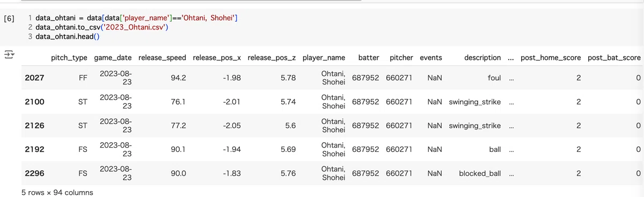Click the events column header
Image resolution: width=644 pixels, height=197 pixels.
(x=431, y=57)
